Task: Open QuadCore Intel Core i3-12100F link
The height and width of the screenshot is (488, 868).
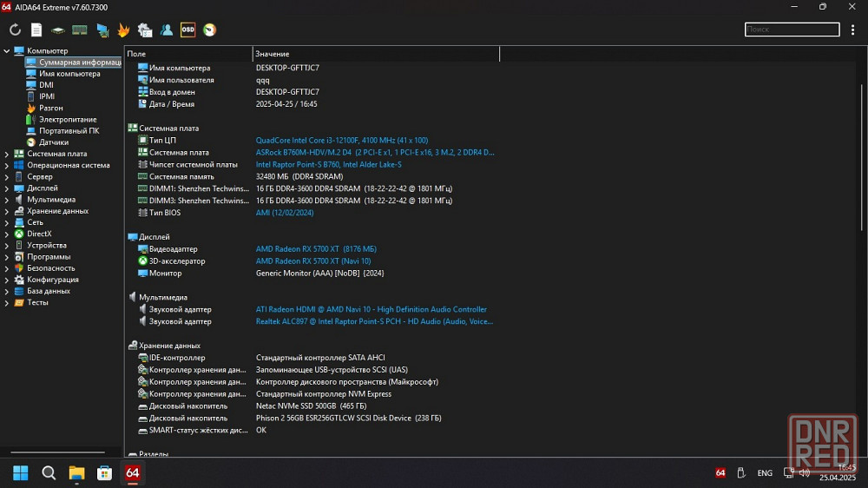Action: point(341,141)
